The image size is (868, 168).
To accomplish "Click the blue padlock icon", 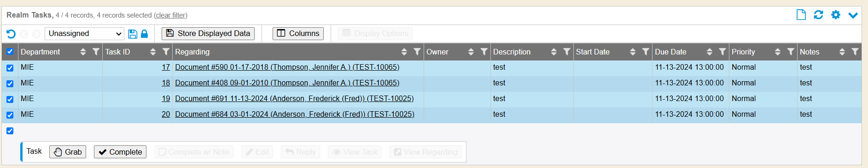I will (x=144, y=34).
